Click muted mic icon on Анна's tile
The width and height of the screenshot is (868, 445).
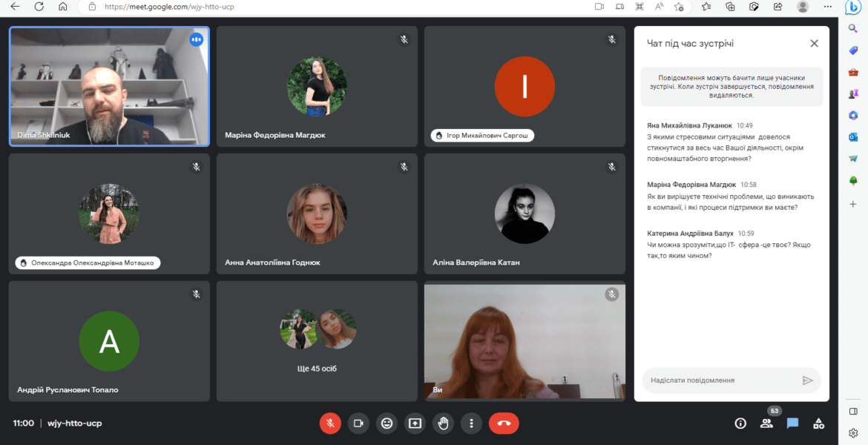click(404, 167)
